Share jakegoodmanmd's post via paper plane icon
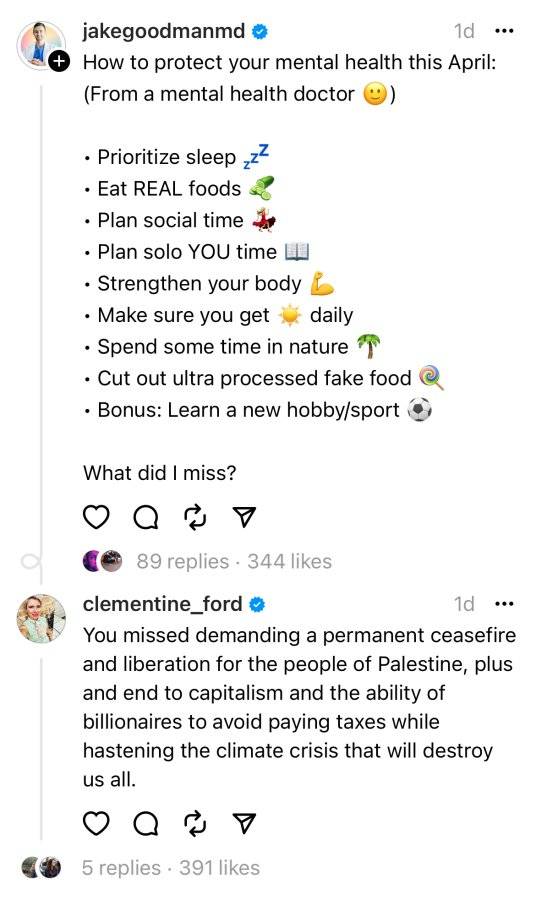536x900 pixels. pyautogui.click(x=244, y=517)
